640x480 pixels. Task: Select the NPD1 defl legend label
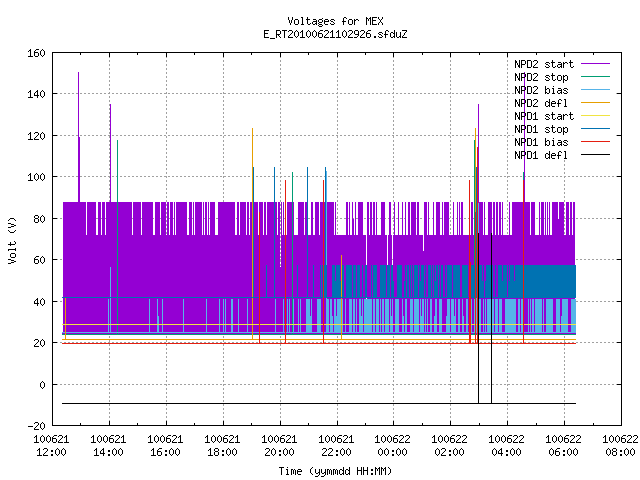(x=541, y=155)
